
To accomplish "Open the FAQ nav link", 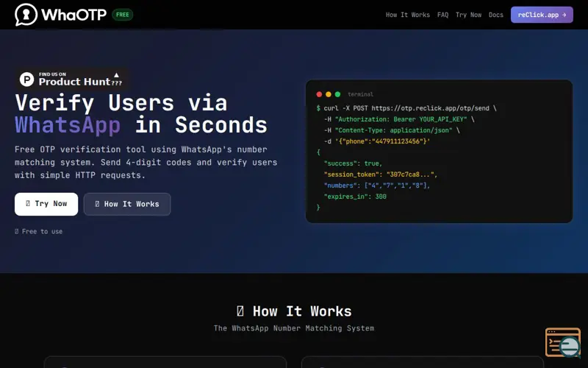I will [442, 15].
